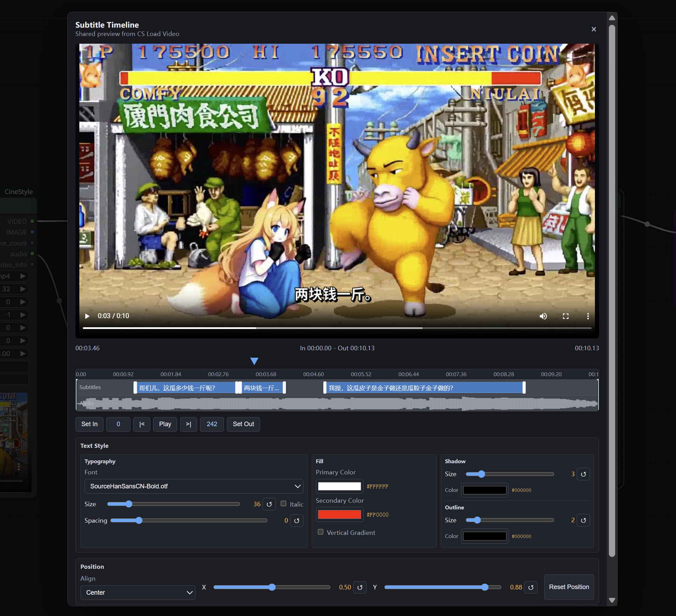Reset the Spacing value
The width and height of the screenshot is (676, 616).
(x=297, y=521)
